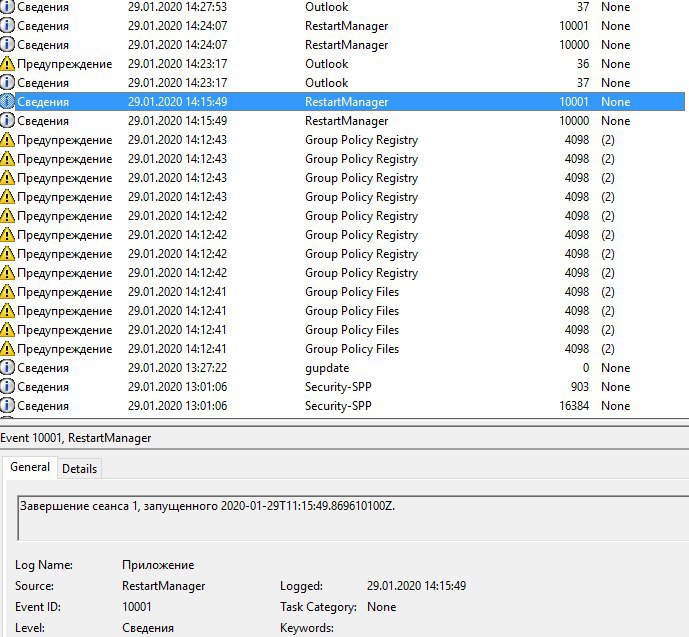689x637 pixels.
Task: Click event ID '36' in Outlook warning row
Action: click(x=583, y=64)
